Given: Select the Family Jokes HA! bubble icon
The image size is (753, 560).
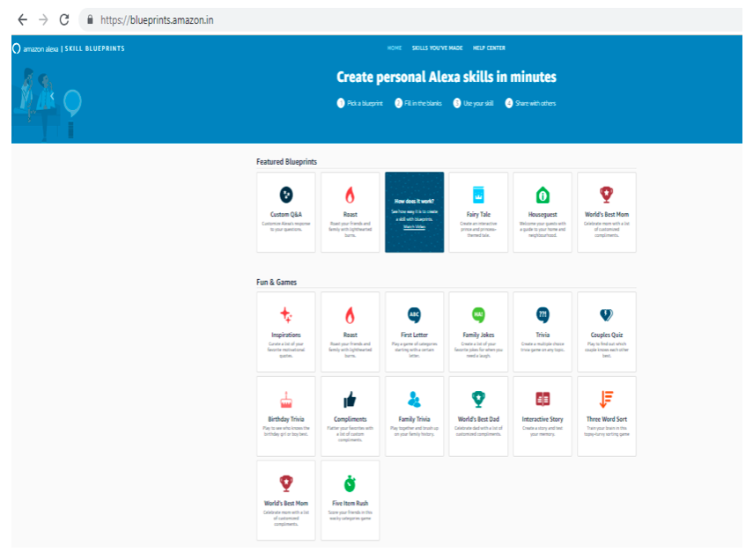Looking at the screenshot, I should pos(478,315).
